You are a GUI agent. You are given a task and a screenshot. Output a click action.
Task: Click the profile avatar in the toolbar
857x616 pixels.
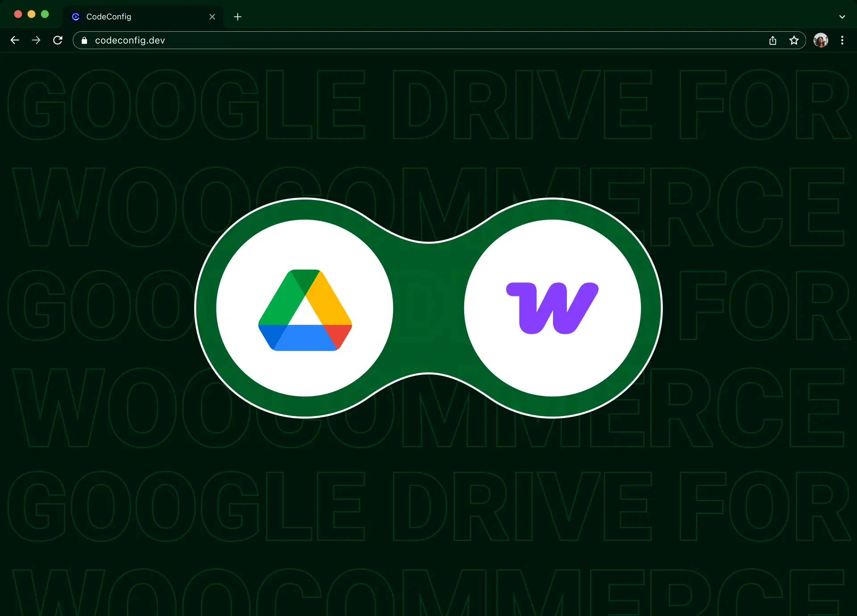[x=821, y=40]
